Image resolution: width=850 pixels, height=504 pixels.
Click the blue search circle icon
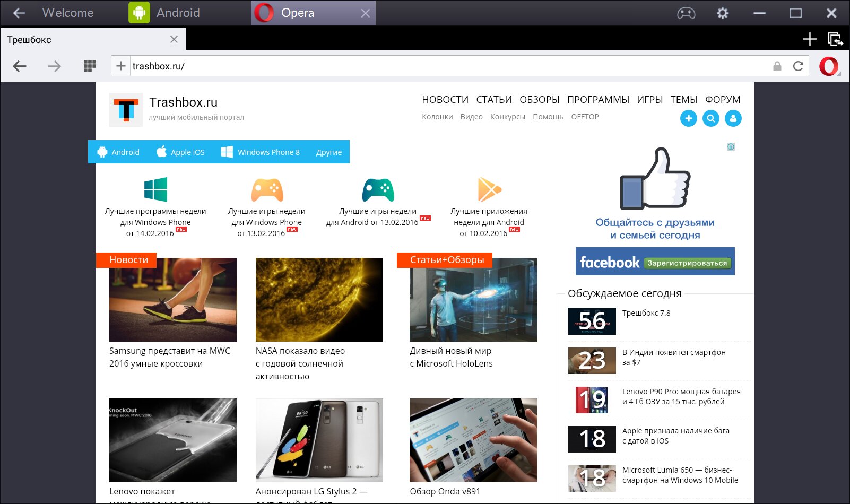711,118
